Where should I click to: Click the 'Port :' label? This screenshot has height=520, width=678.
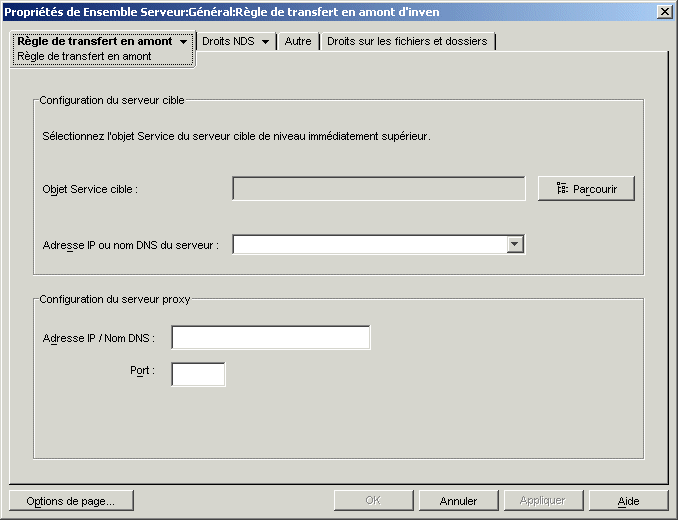point(142,370)
